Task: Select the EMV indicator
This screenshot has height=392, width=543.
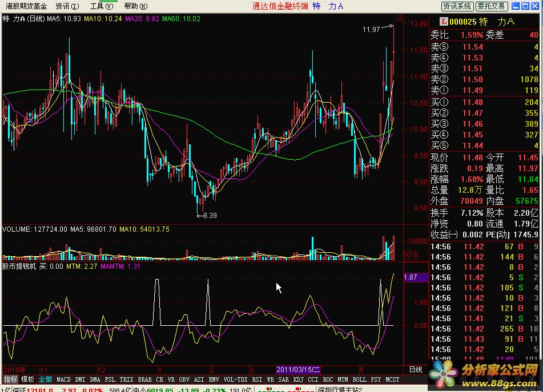Action: point(214,379)
